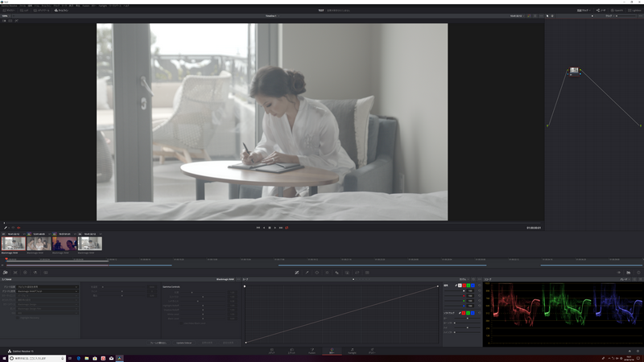The width and height of the screenshot is (644, 362).
Task: Toggle loop playback
Action: (287, 228)
